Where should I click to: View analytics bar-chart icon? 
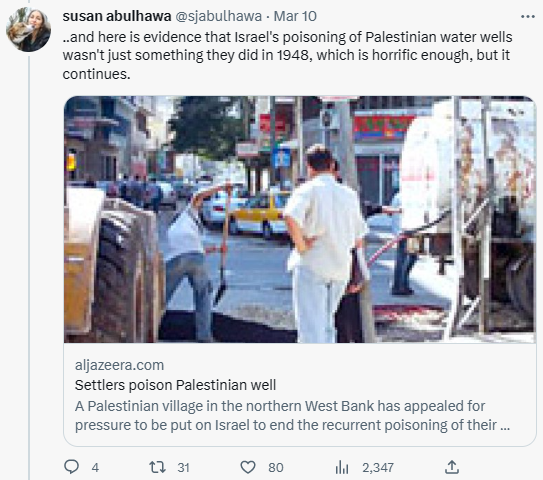(342, 467)
